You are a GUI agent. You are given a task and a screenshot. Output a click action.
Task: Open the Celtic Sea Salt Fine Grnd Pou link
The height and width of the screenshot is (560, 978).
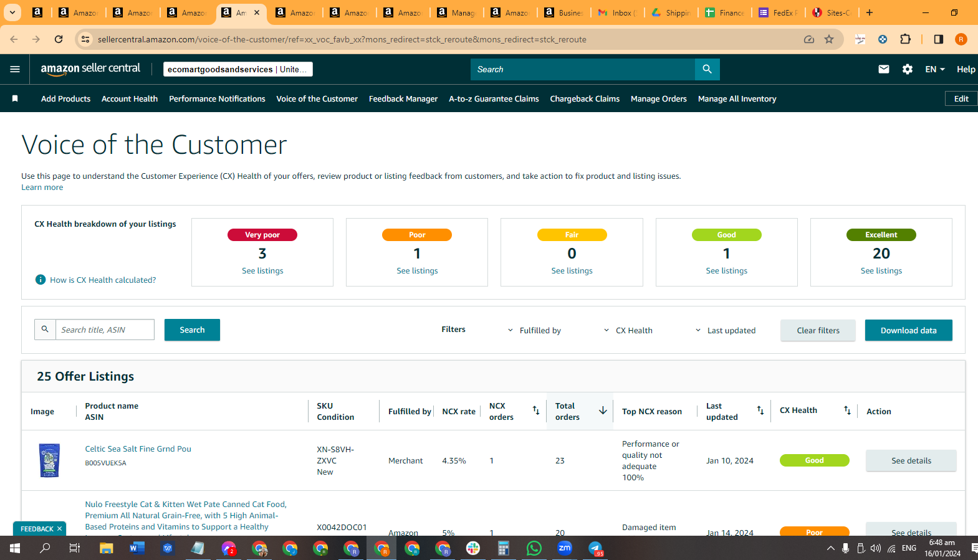(x=138, y=448)
